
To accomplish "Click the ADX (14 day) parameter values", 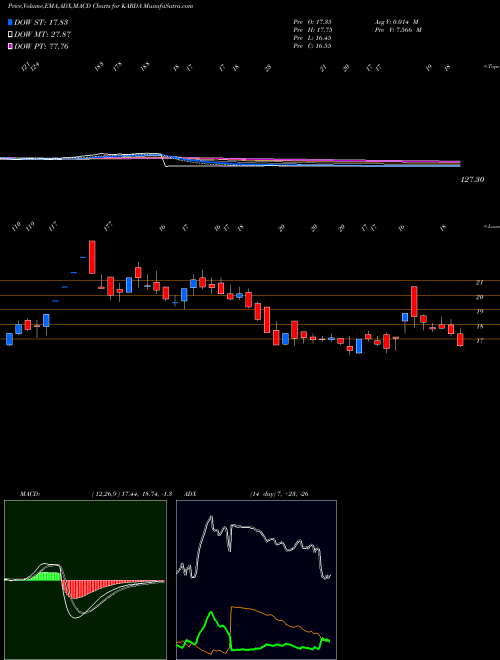I will [279, 494].
